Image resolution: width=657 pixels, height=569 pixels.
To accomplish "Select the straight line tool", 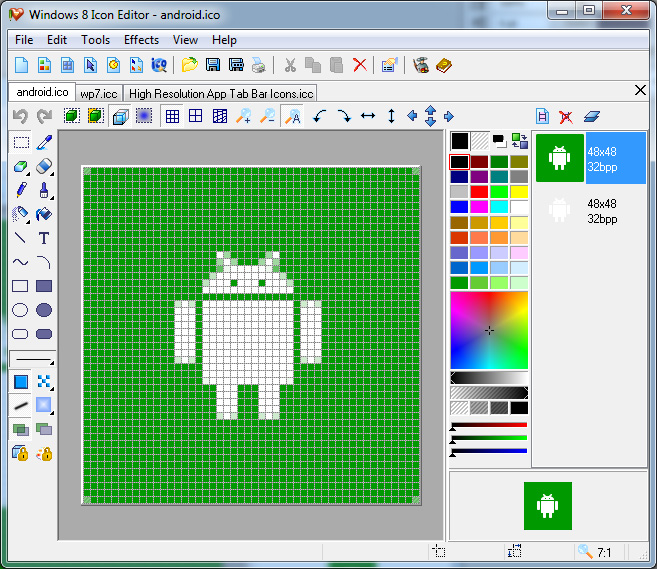I will point(20,238).
